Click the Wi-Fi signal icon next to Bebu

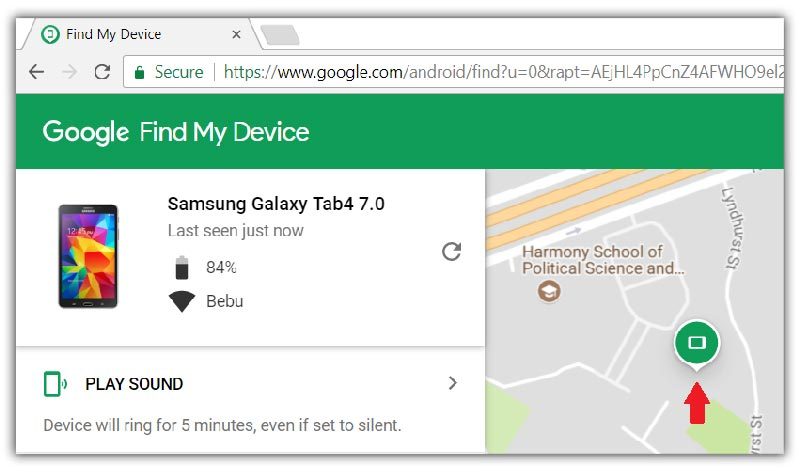tap(181, 301)
